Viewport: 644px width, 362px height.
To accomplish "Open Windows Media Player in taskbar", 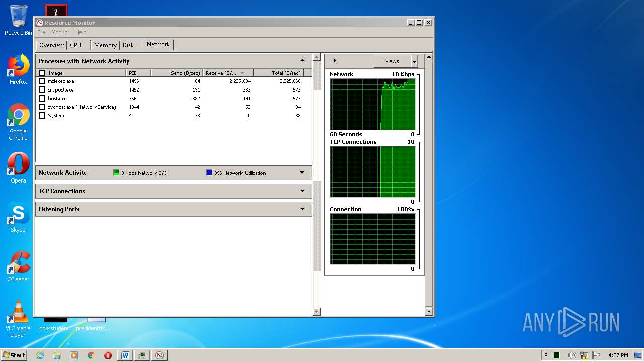I will tap(74, 355).
